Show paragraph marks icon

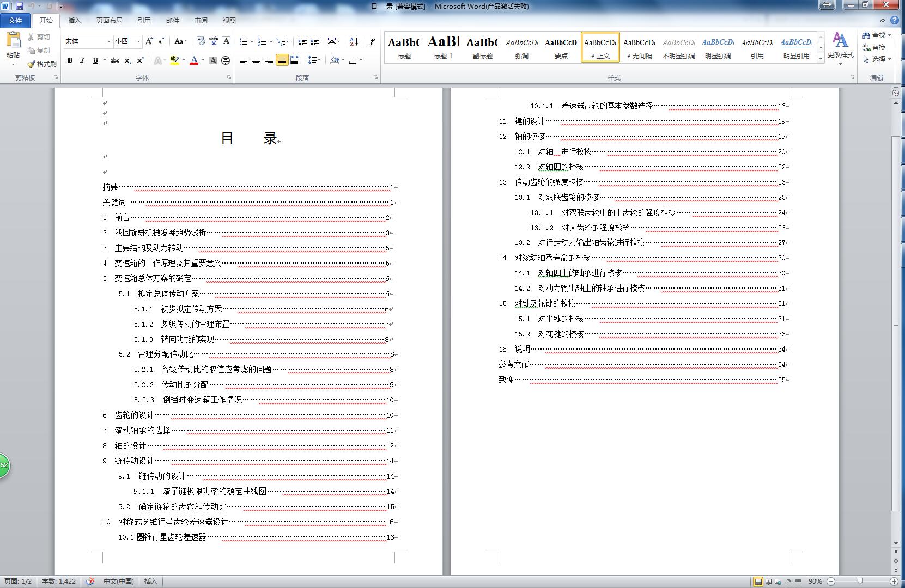click(x=372, y=41)
